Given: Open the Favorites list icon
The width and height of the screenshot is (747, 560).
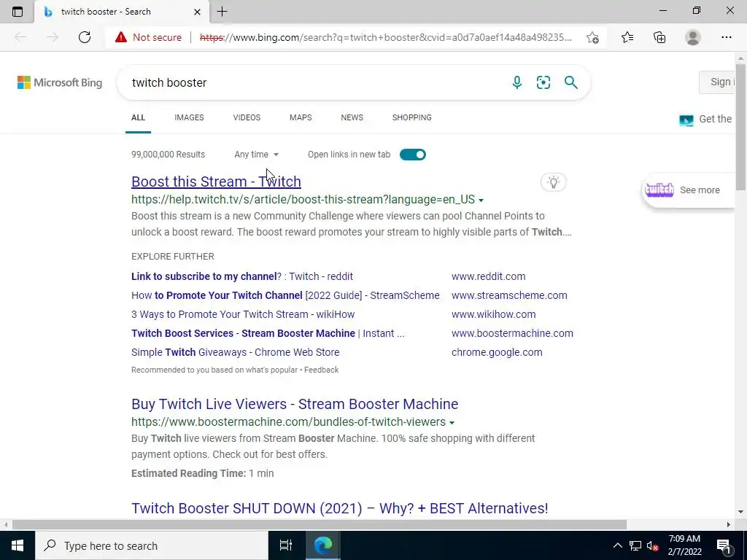Looking at the screenshot, I should pos(627,37).
